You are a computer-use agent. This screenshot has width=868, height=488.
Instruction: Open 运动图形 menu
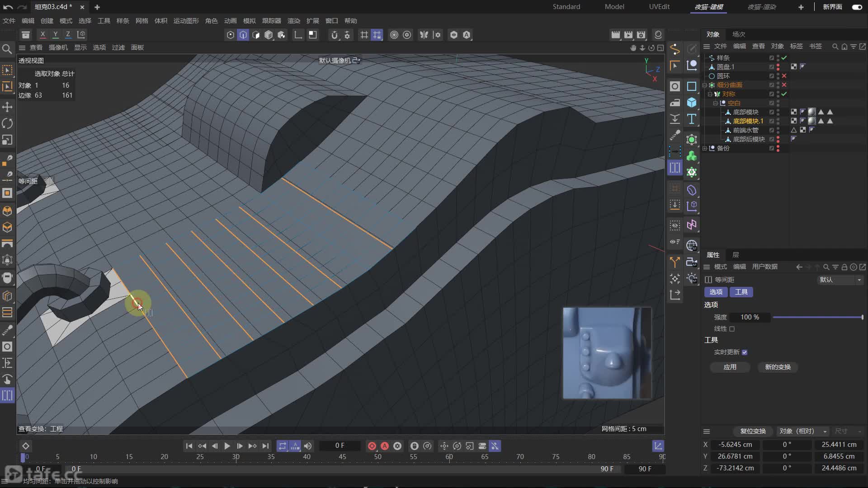pyautogui.click(x=186, y=21)
